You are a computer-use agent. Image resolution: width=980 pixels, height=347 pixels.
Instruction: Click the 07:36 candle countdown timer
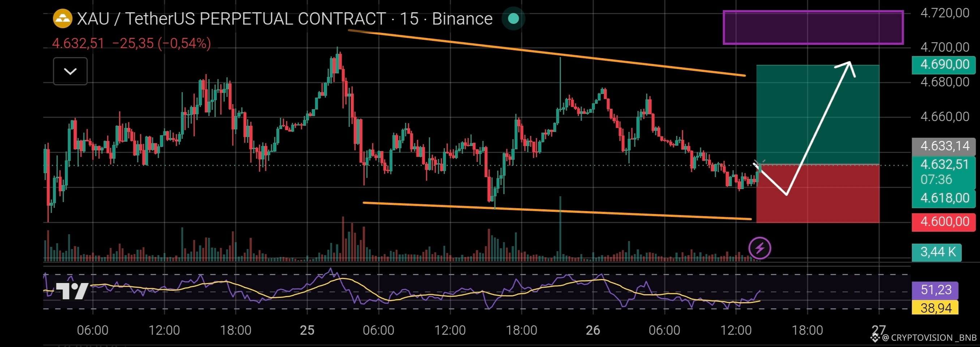click(x=936, y=180)
